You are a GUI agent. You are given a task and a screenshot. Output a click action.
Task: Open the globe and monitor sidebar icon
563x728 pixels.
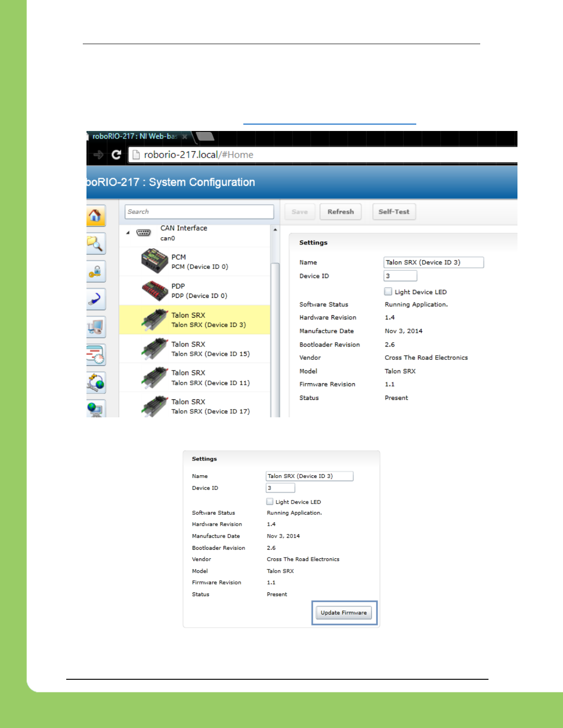[x=96, y=409]
